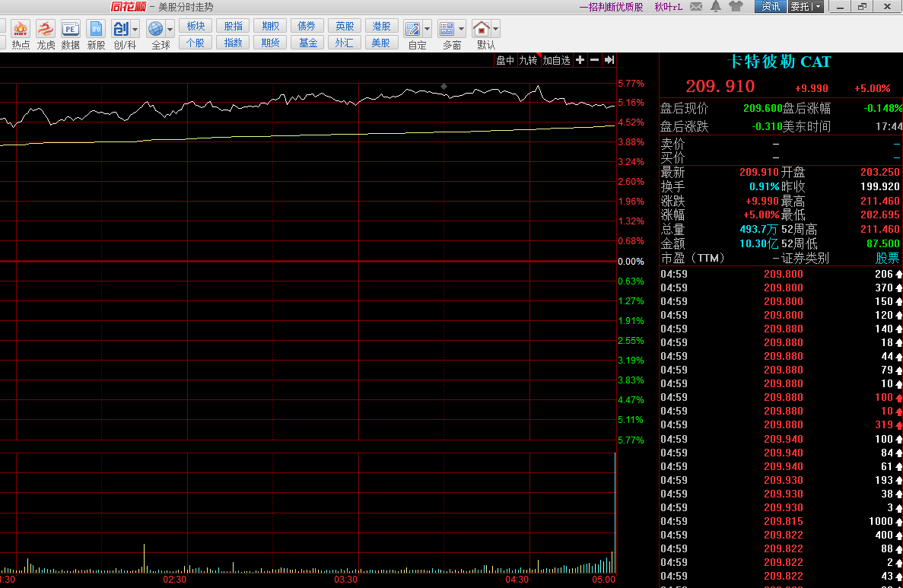
Task: Open the 基金 funds button
Action: pyautogui.click(x=307, y=43)
